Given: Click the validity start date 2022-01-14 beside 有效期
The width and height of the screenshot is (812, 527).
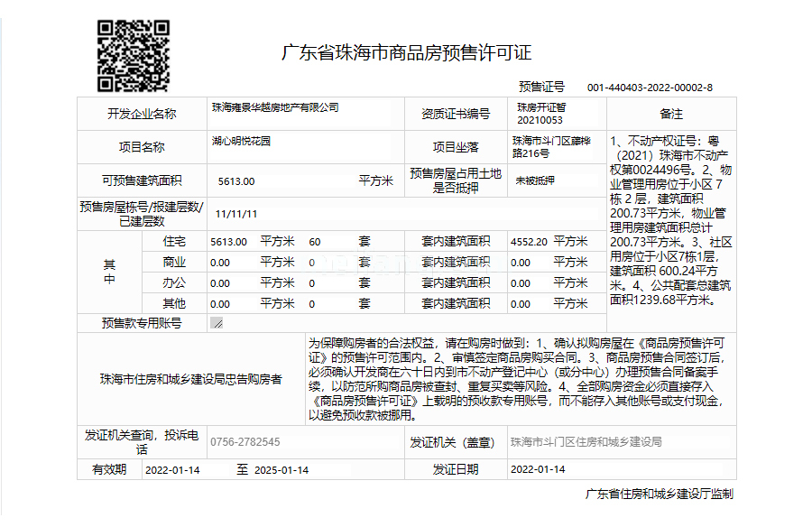Looking at the screenshot, I should tap(172, 470).
